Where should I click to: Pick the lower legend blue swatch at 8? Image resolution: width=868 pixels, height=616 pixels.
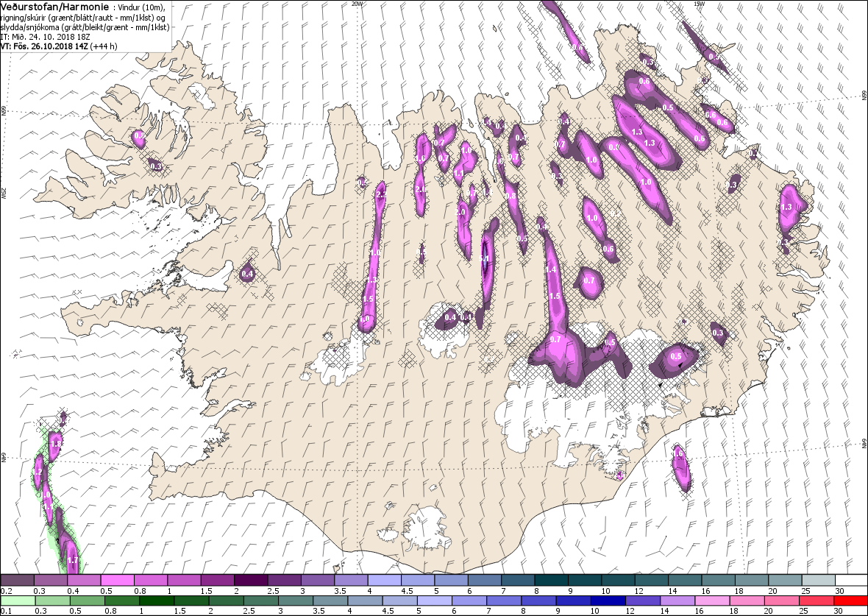pos(538,601)
